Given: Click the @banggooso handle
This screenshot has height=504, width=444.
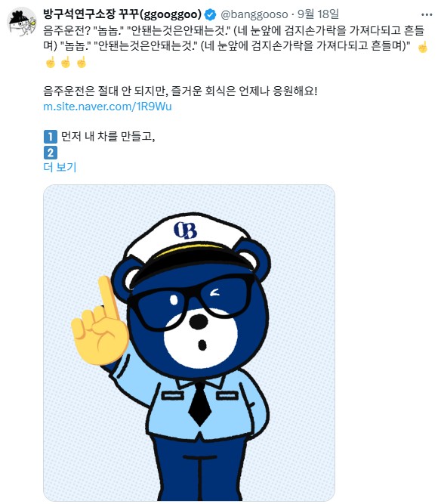Looking at the screenshot, I should coord(254,14).
